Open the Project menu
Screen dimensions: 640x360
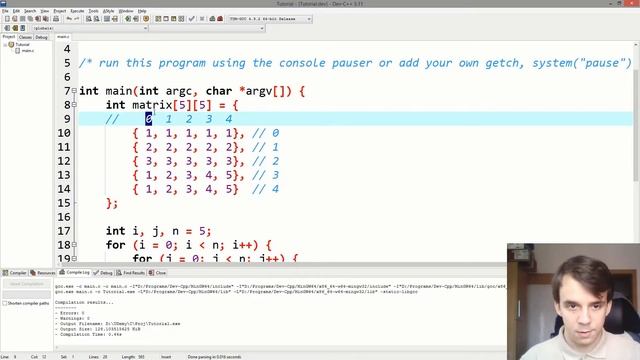tap(60, 11)
